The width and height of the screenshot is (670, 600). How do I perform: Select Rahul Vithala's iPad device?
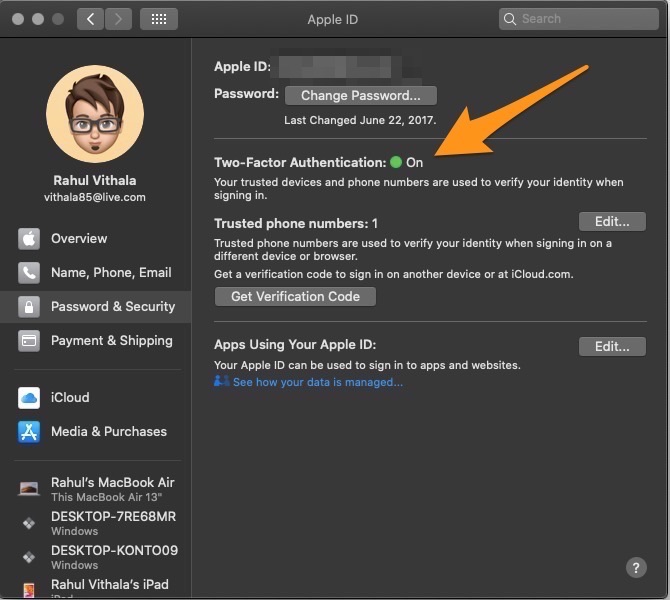[x=95, y=587]
